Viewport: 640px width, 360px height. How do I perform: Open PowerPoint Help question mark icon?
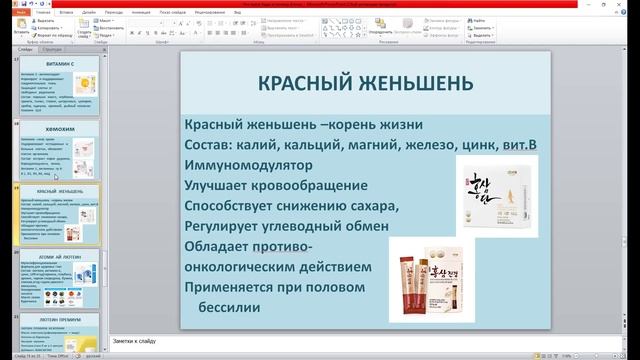pos(624,12)
